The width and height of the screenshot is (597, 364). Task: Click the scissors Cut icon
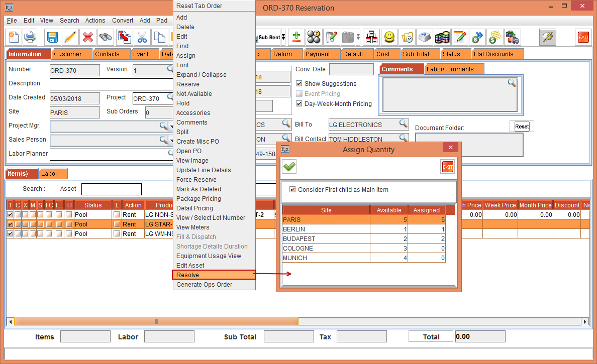142,37
